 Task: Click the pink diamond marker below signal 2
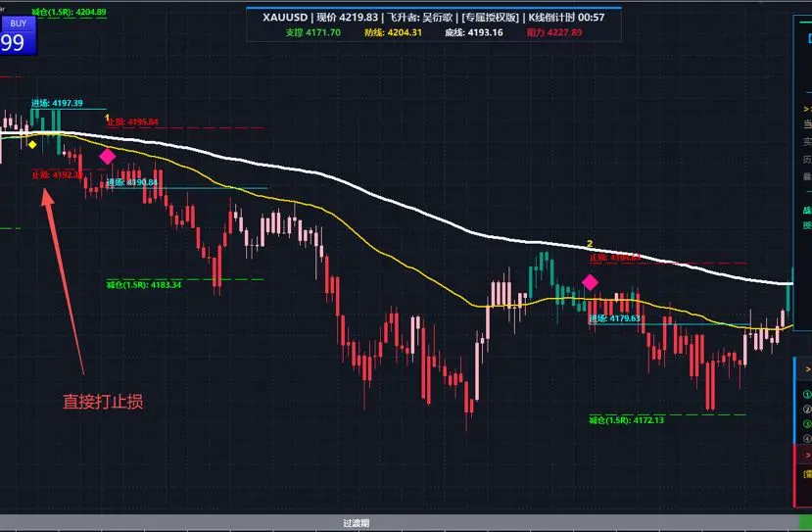click(590, 282)
